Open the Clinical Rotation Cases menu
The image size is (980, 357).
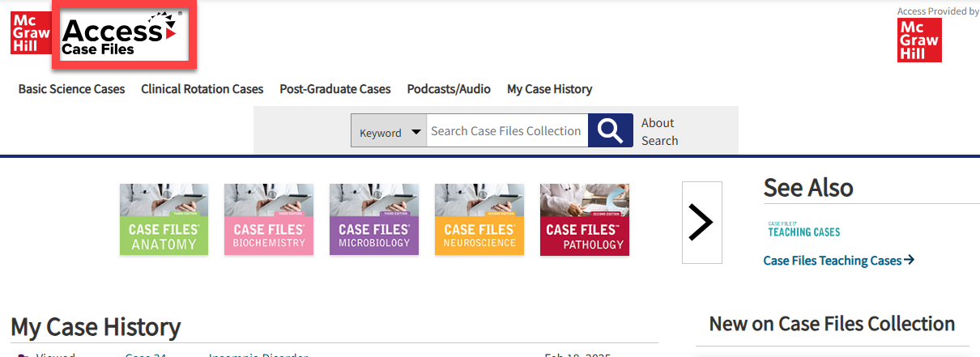(202, 89)
